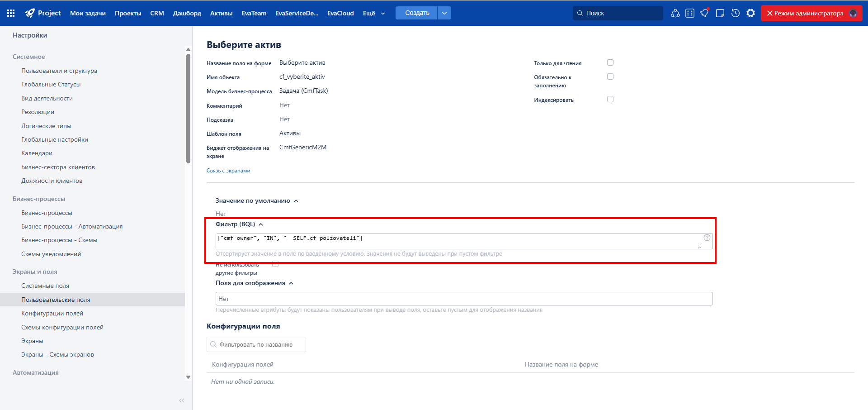This screenshot has height=410, width=868.
Task: Check 'Обязательно к заполнению' checkbox
Action: (x=610, y=76)
